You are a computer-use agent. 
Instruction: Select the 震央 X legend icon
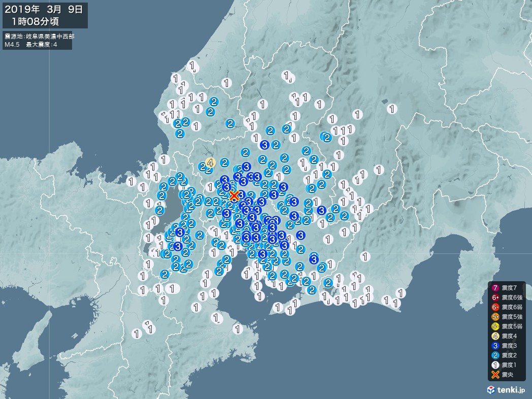point(495,375)
